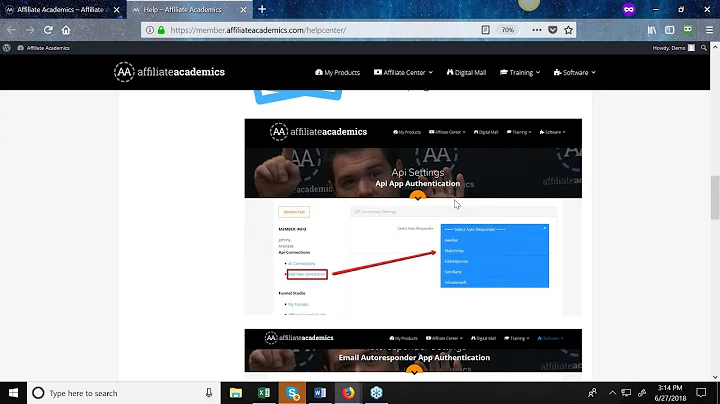Image resolution: width=720 pixels, height=404 pixels.
Task: Open page actions three-dot menu
Action: [x=536, y=30]
